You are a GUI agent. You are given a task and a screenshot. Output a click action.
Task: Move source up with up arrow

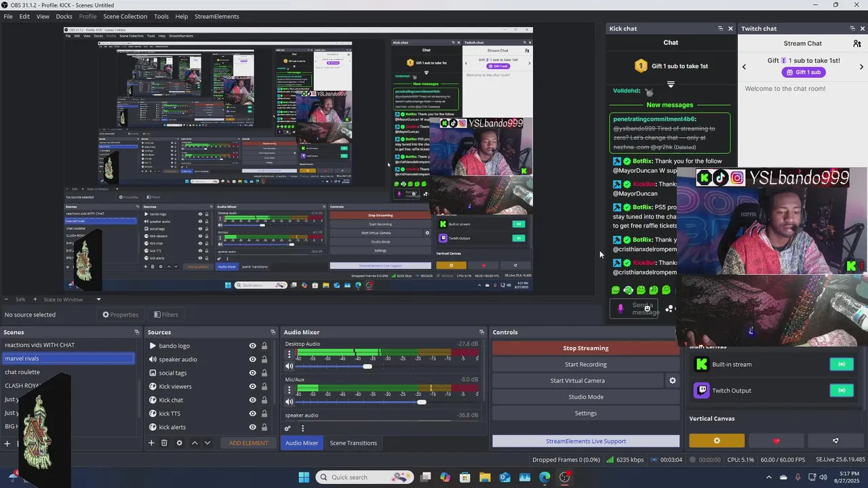(195, 443)
